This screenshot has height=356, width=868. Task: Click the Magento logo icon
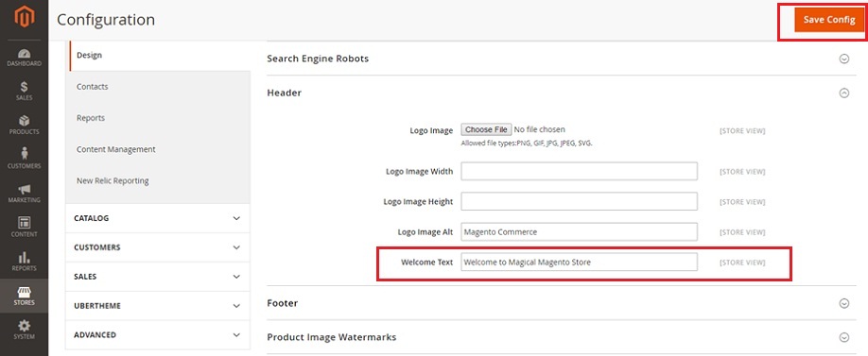point(24,18)
